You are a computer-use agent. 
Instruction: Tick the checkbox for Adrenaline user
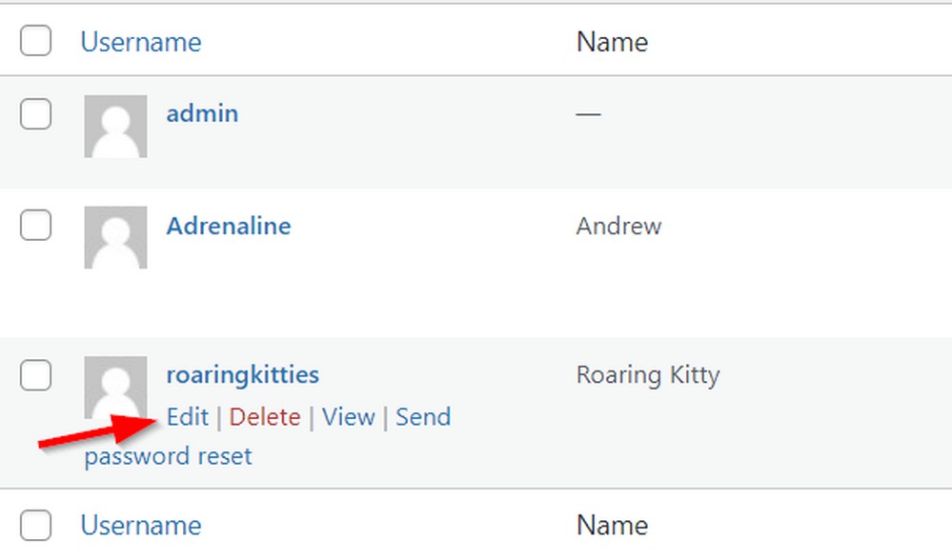(35, 225)
